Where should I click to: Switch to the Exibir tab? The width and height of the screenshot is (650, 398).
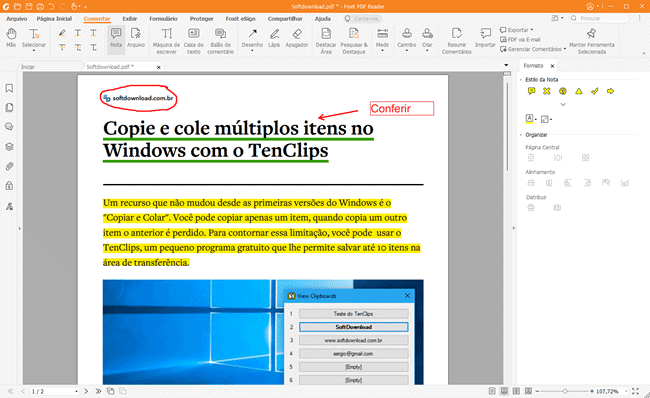click(x=129, y=19)
